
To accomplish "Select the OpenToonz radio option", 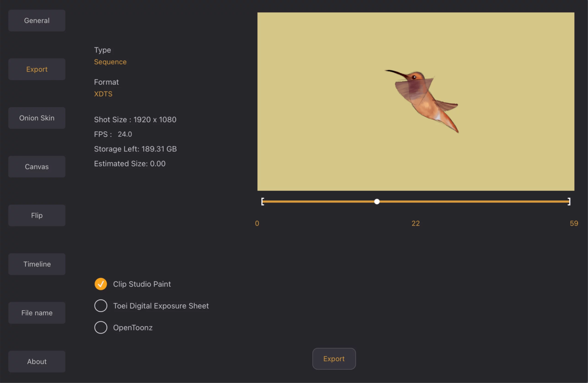I will point(101,327).
